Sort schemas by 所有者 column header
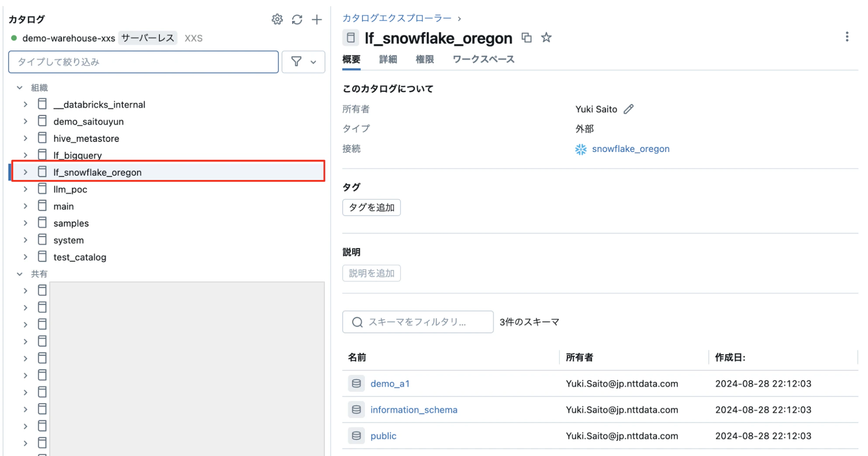The image size is (868, 456). coord(579,357)
